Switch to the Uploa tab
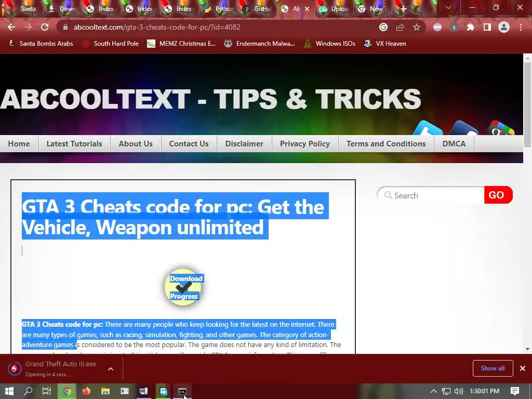 (x=335, y=9)
